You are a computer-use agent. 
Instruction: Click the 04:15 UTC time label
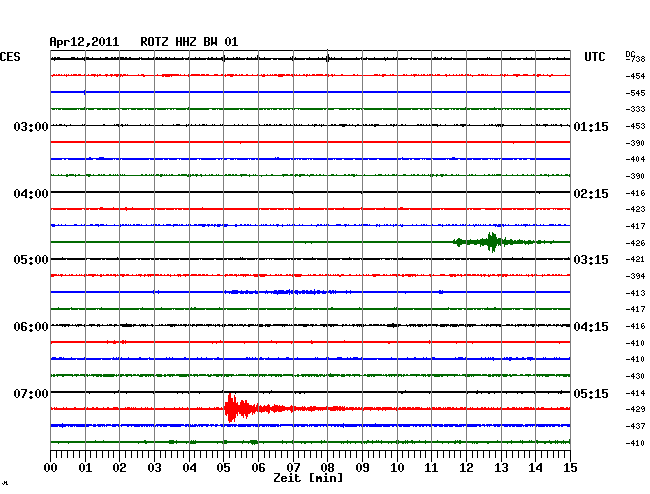click(591, 327)
